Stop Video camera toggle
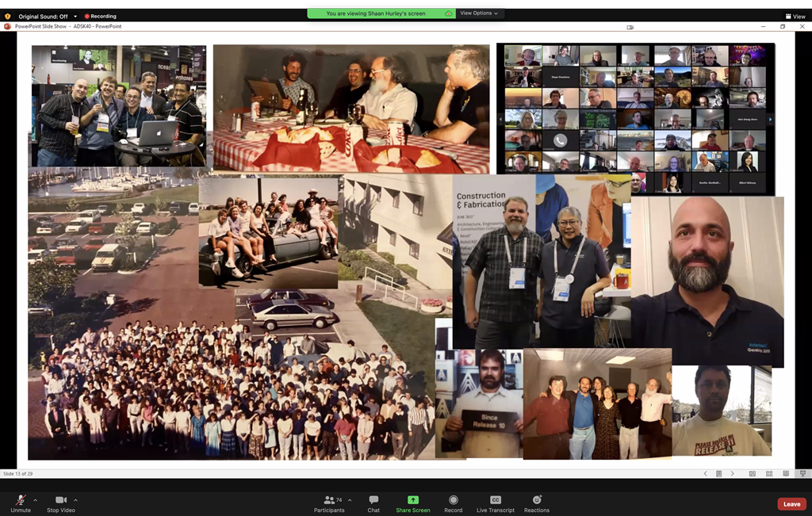Screen dimensions: 812x516 pos(60,503)
